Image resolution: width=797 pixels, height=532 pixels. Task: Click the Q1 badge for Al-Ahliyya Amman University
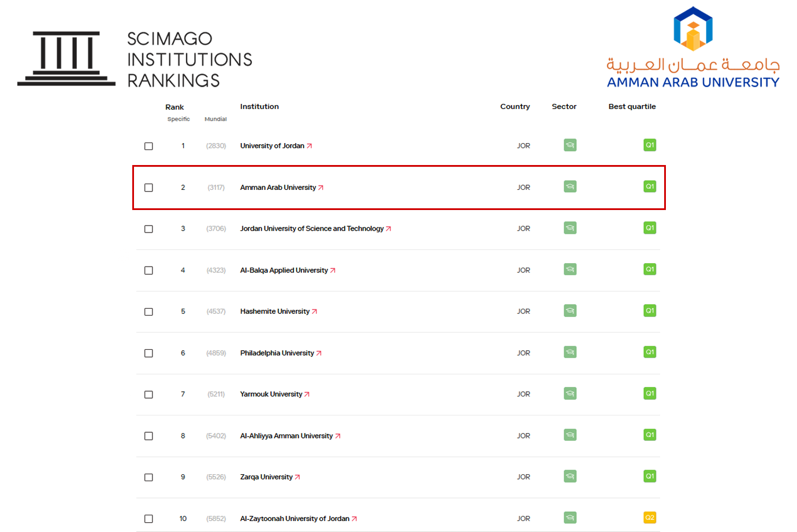pyautogui.click(x=650, y=435)
